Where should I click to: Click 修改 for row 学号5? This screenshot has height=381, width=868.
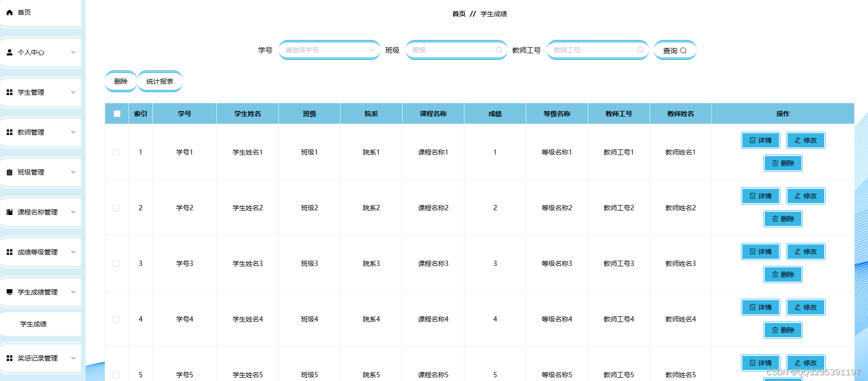pyautogui.click(x=806, y=363)
